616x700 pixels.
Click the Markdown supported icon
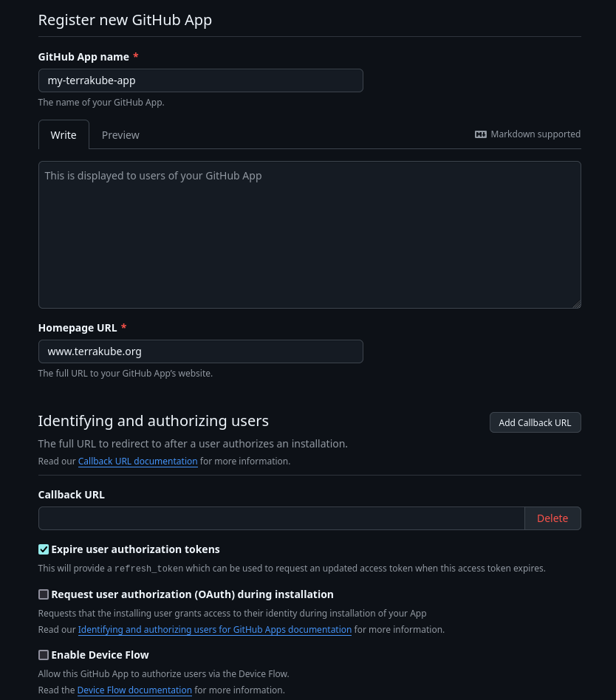coord(481,134)
